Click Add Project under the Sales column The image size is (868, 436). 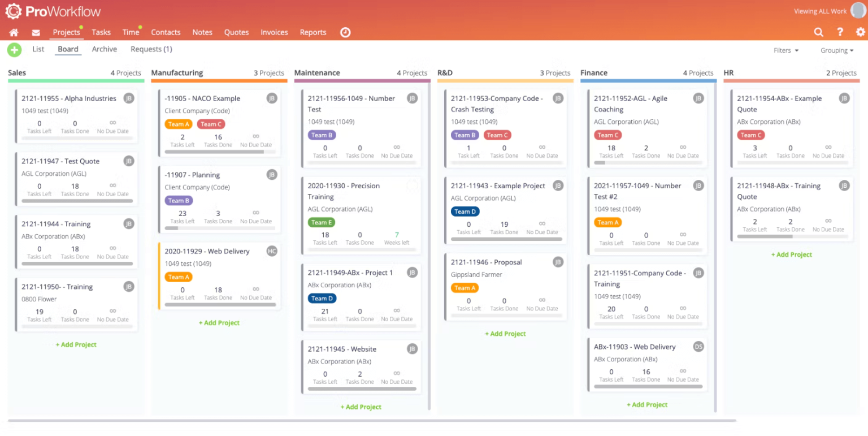76,344
